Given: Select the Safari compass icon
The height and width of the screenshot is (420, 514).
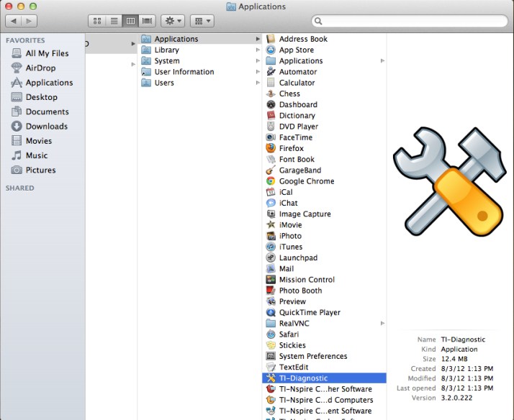Looking at the screenshot, I should pos(271,334).
